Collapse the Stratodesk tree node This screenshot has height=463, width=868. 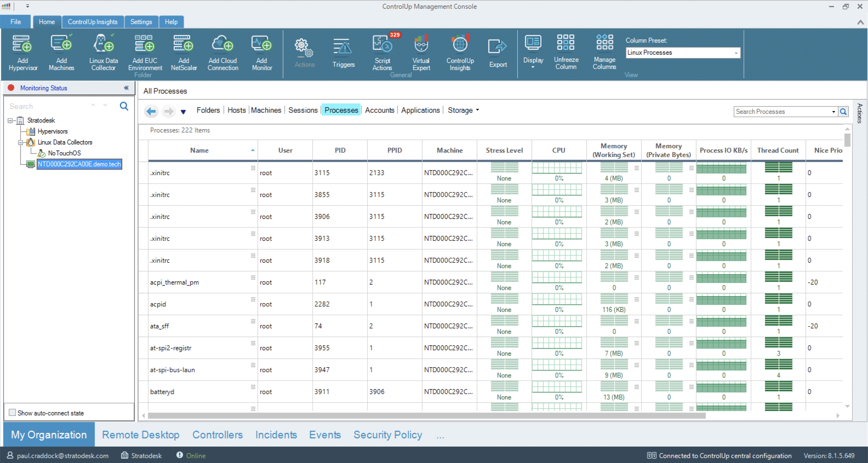[10, 120]
